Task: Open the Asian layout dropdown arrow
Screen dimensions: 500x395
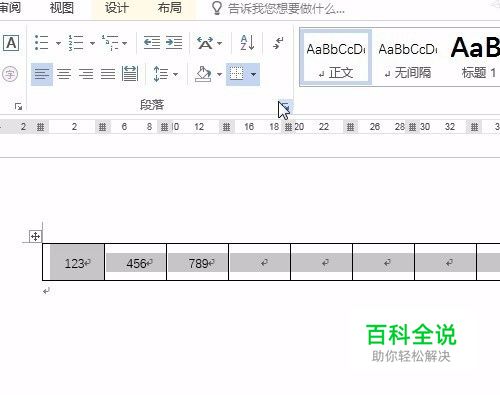Action: (x=220, y=43)
